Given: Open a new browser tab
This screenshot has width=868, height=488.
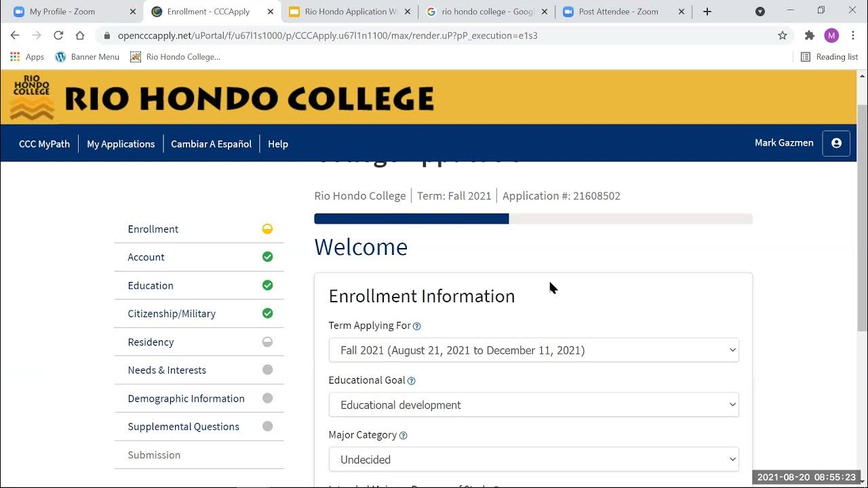Looking at the screenshot, I should (707, 12).
